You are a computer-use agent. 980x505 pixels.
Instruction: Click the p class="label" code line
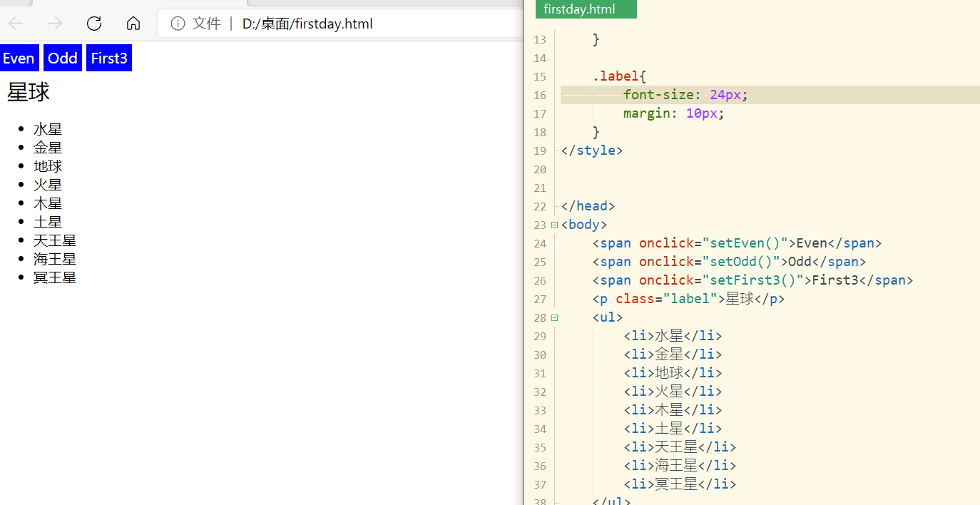point(688,299)
